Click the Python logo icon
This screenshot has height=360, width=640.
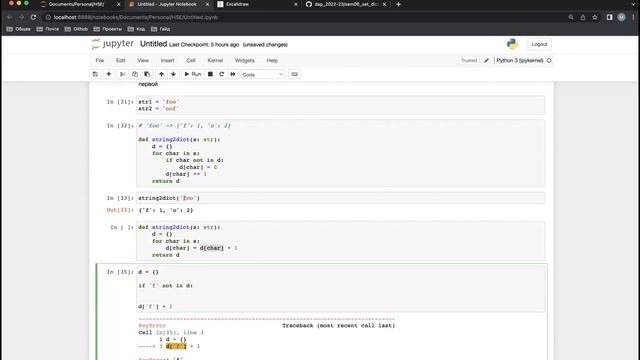click(512, 44)
